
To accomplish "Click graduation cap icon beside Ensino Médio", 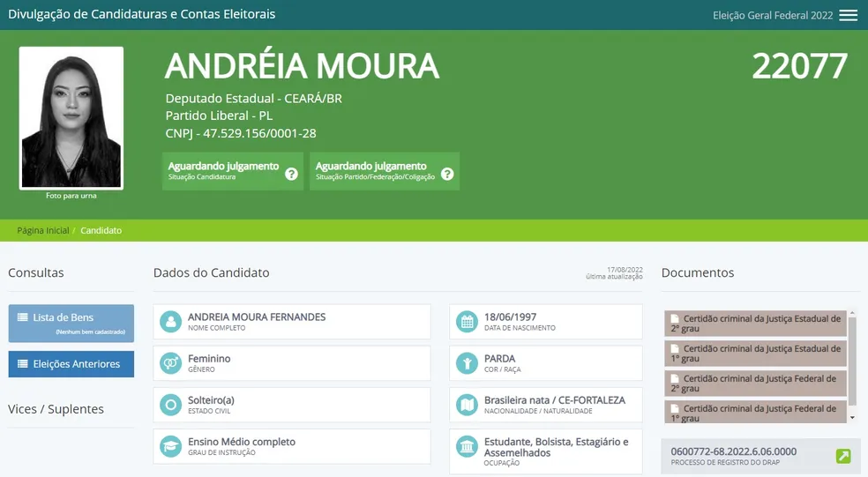I will (x=170, y=446).
